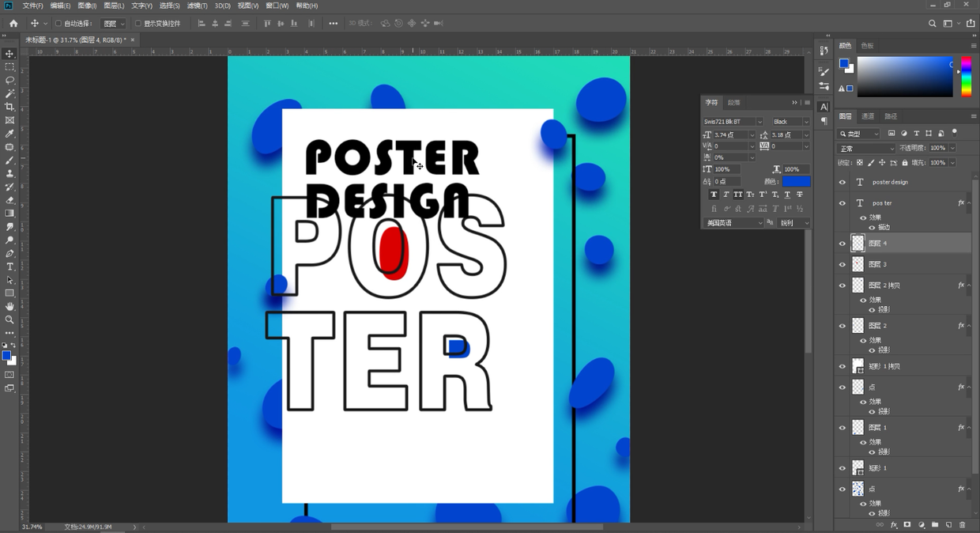Select the Gradient tool
The width and height of the screenshot is (980, 533).
[x=9, y=214]
